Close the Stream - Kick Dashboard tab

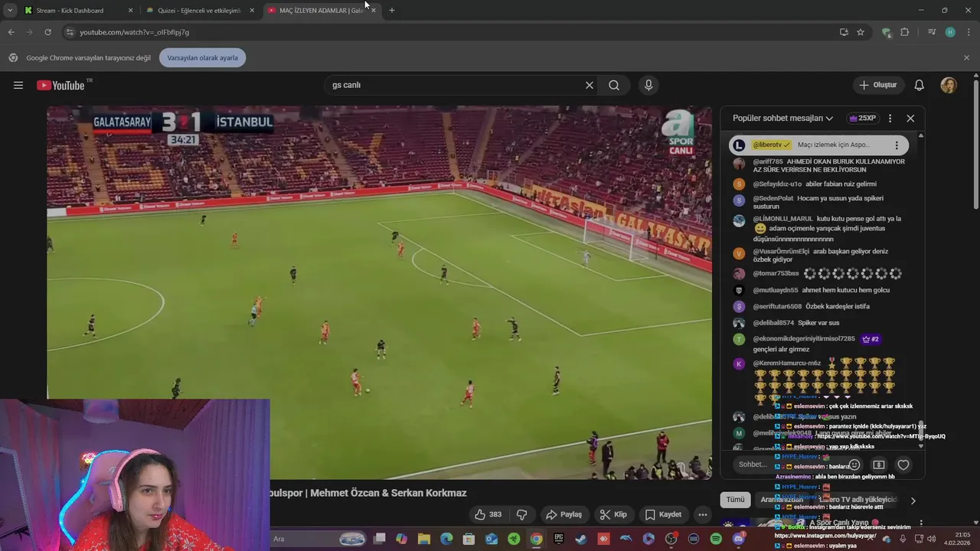coord(130,10)
